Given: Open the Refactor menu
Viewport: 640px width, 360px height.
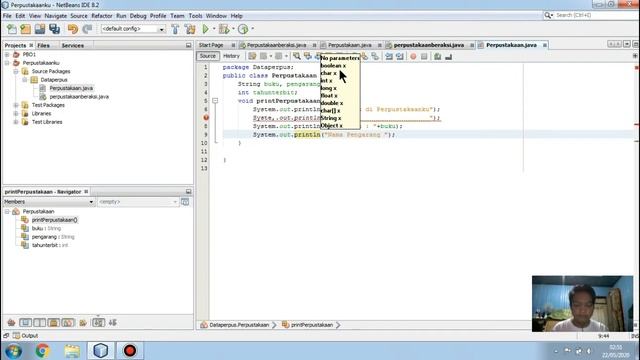Looking at the screenshot, I should (x=102, y=16).
